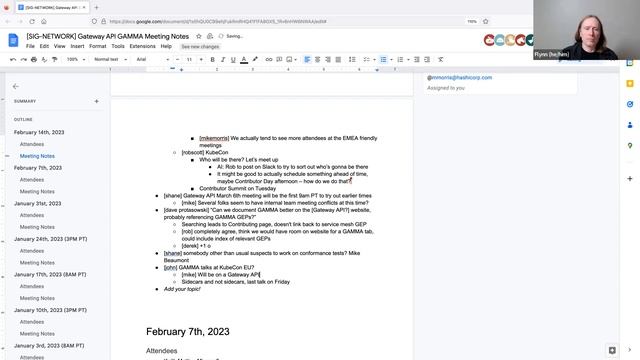
Task: Open the File menu
Action: (x=30, y=47)
